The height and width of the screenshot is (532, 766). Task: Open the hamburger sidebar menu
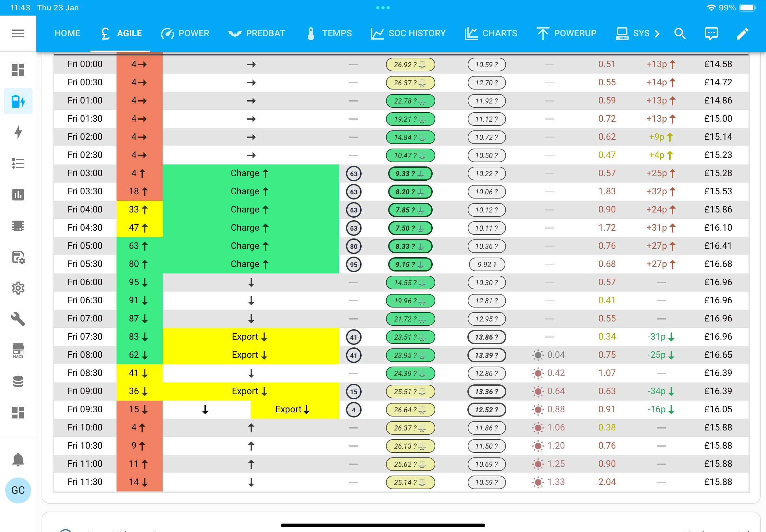[x=18, y=33]
